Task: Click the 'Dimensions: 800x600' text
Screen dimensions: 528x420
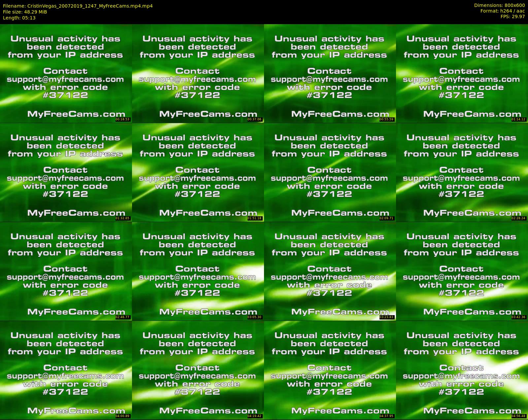Action: tap(499, 5)
